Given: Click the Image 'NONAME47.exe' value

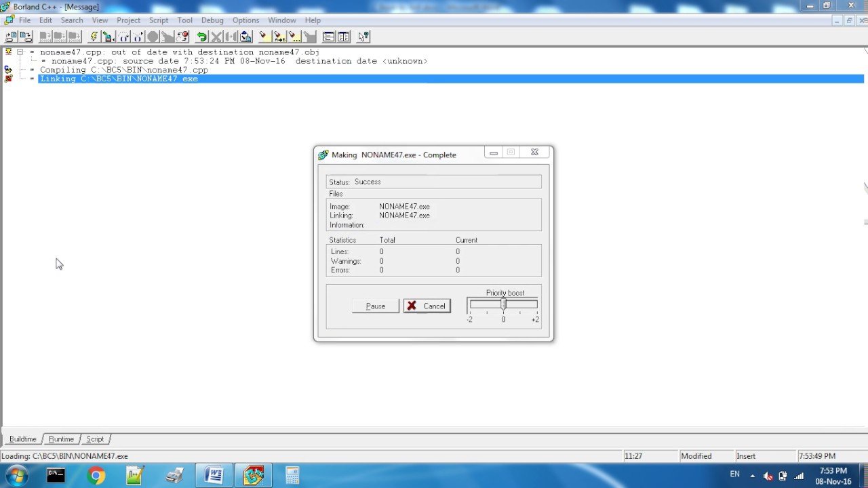Looking at the screenshot, I should click(404, 206).
